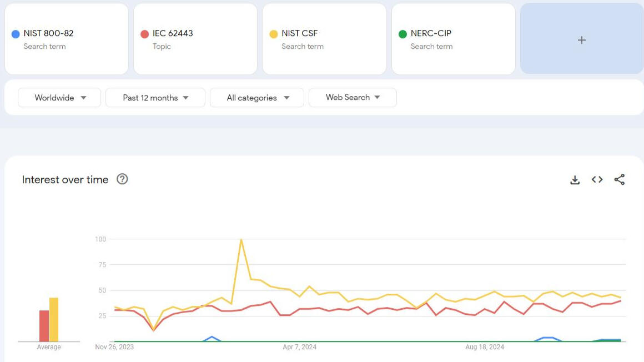644x362 pixels.
Task: Expand the Past 12 months dropdown
Action: coord(155,98)
